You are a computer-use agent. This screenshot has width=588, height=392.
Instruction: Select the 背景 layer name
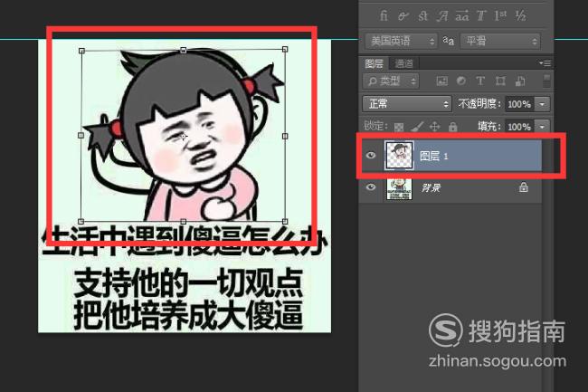point(431,187)
